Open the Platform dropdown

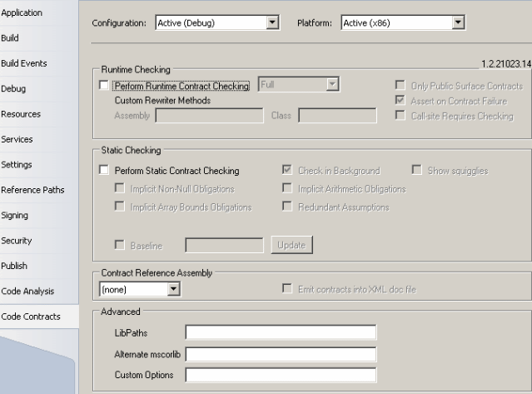458,23
